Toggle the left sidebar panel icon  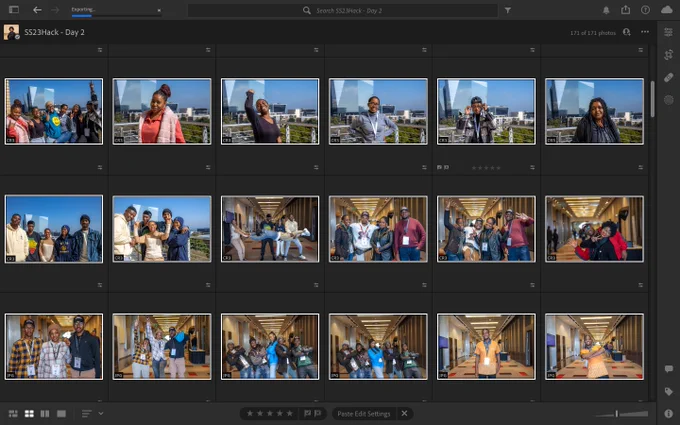(x=14, y=10)
